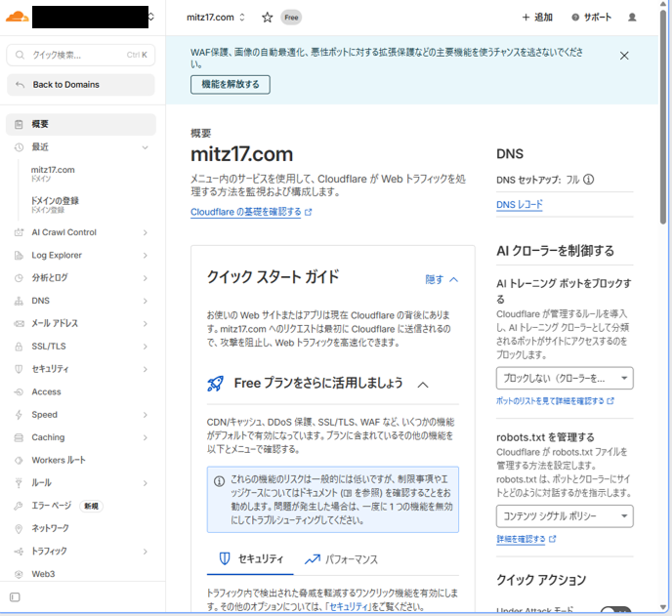Click the SSL/TLS lock icon
The height and width of the screenshot is (616, 672).
(19, 347)
